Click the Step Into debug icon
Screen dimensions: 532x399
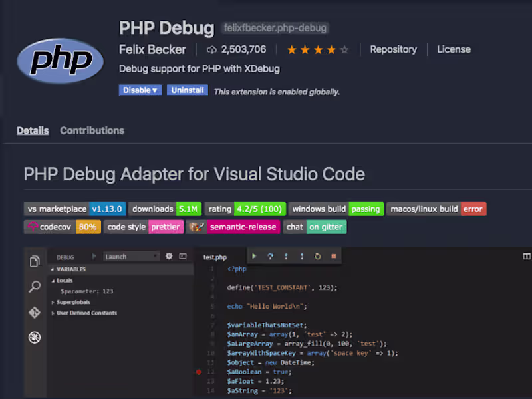click(286, 256)
